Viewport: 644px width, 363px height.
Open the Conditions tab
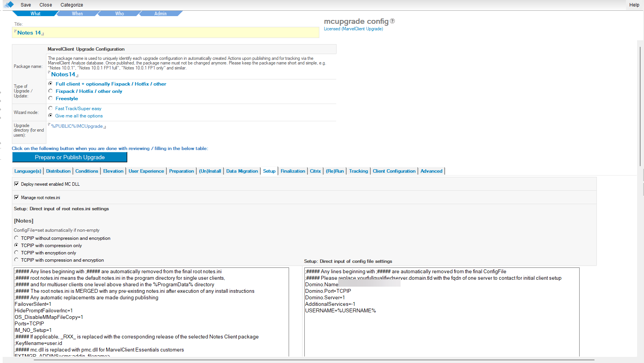pyautogui.click(x=87, y=171)
